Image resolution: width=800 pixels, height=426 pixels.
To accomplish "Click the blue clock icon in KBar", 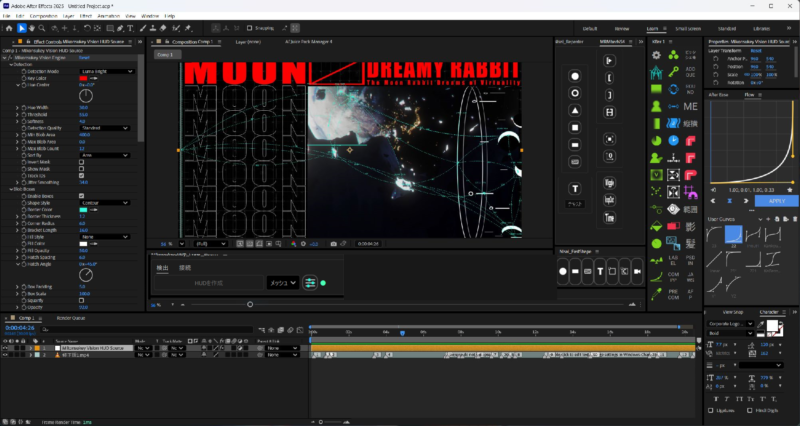I will click(x=673, y=140).
